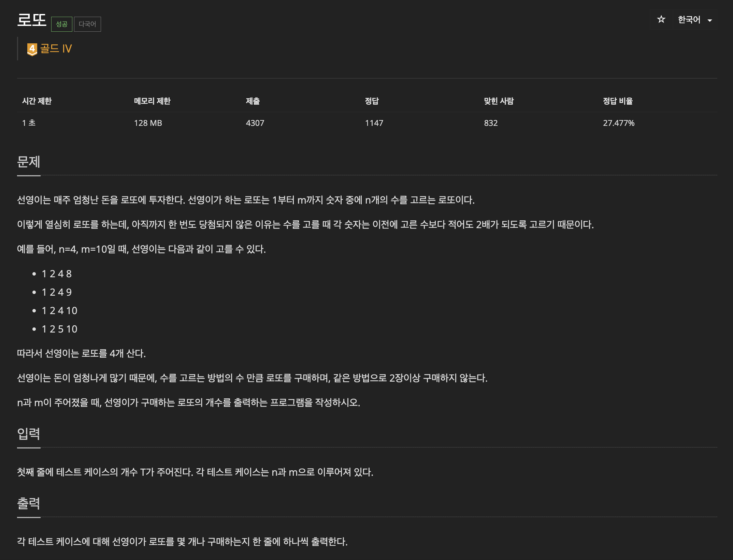Click the 정답 비율 column header
This screenshot has width=733, height=560.
pyautogui.click(x=618, y=101)
